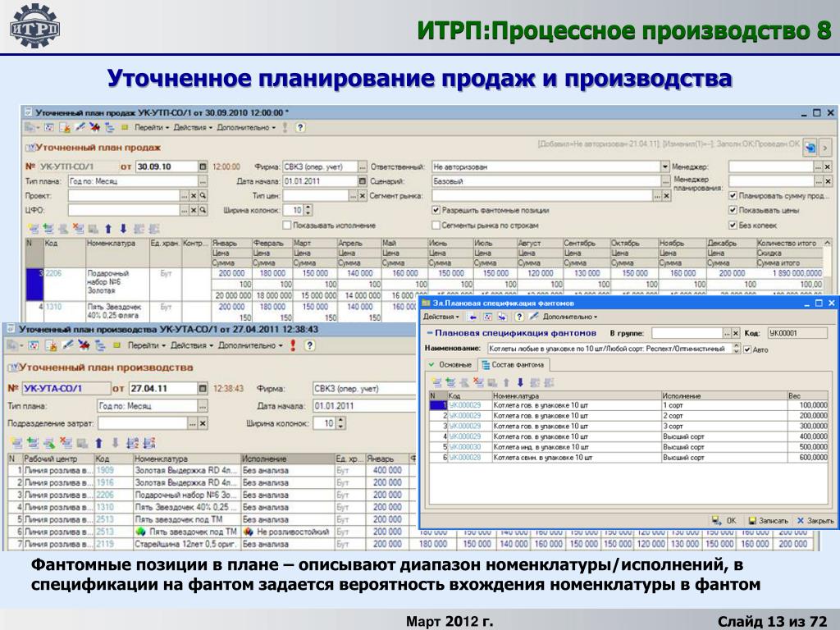
Task: Select row Котлета свин. в упаковке 10 шт
Action: click(629, 458)
